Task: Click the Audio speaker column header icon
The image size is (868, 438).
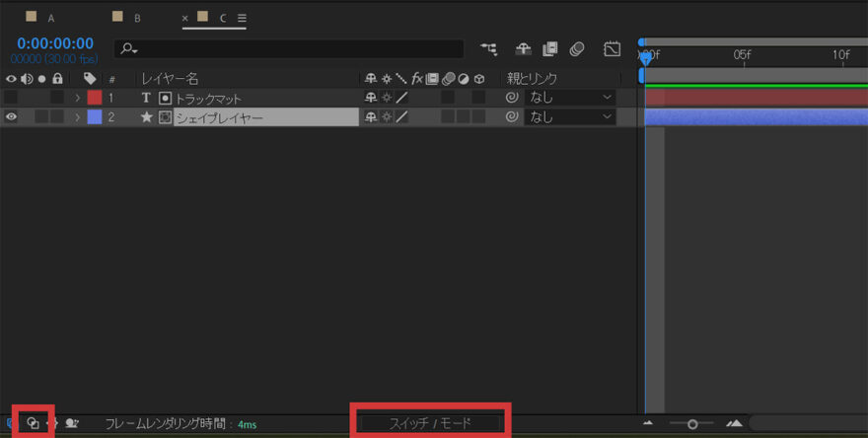Action: pyautogui.click(x=26, y=79)
